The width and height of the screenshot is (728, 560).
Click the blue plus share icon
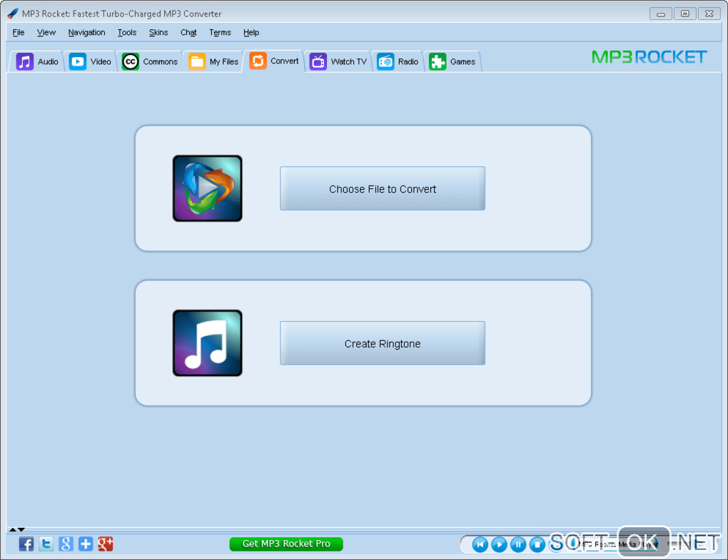point(86,544)
